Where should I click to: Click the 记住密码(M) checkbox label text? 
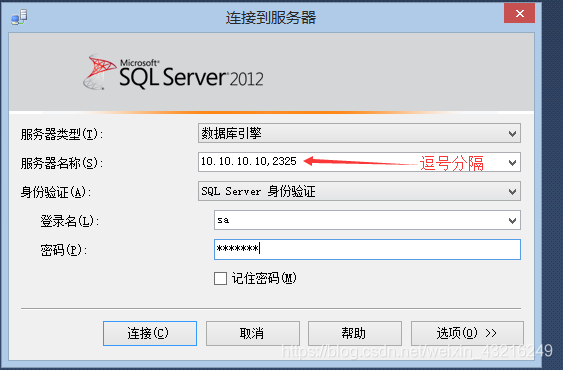pyautogui.click(x=264, y=278)
